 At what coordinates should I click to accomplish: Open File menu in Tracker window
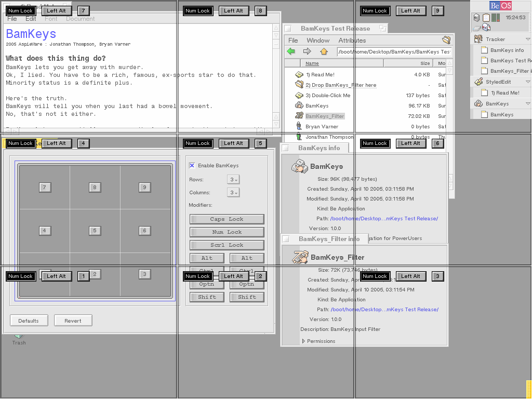(293, 41)
